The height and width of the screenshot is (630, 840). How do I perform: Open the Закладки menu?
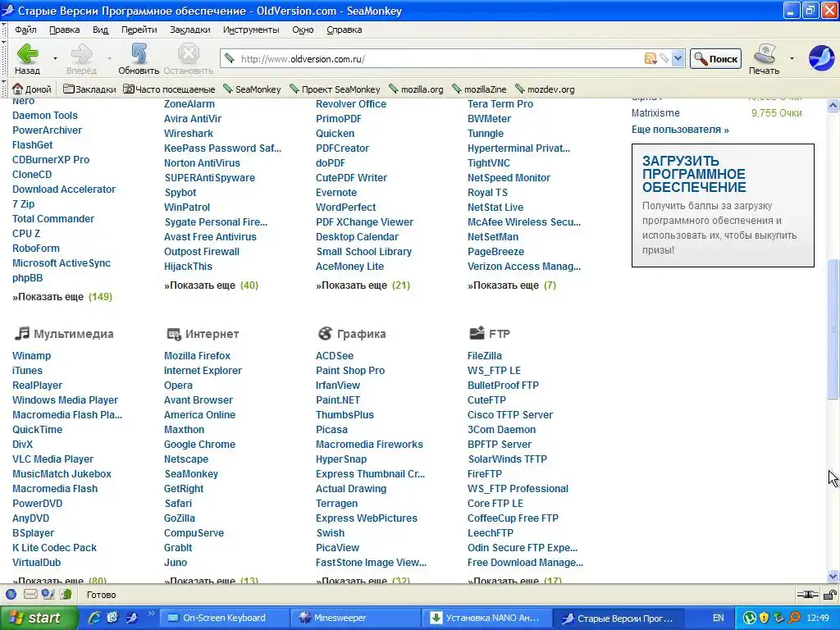point(189,30)
